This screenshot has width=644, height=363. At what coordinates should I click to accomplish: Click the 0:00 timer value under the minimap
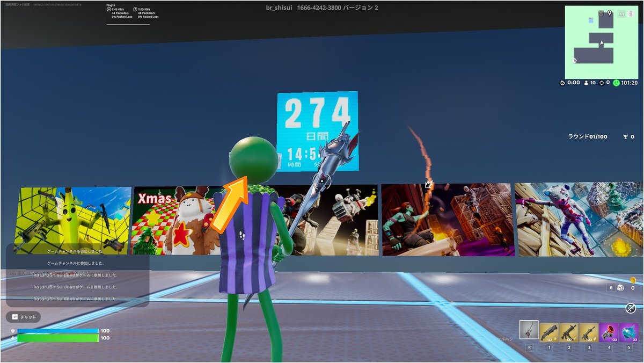click(573, 83)
